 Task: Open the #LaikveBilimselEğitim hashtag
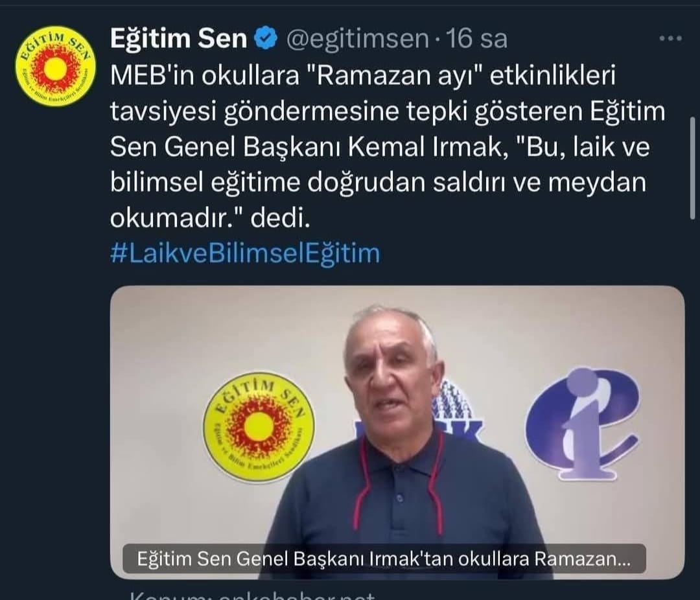(245, 253)
